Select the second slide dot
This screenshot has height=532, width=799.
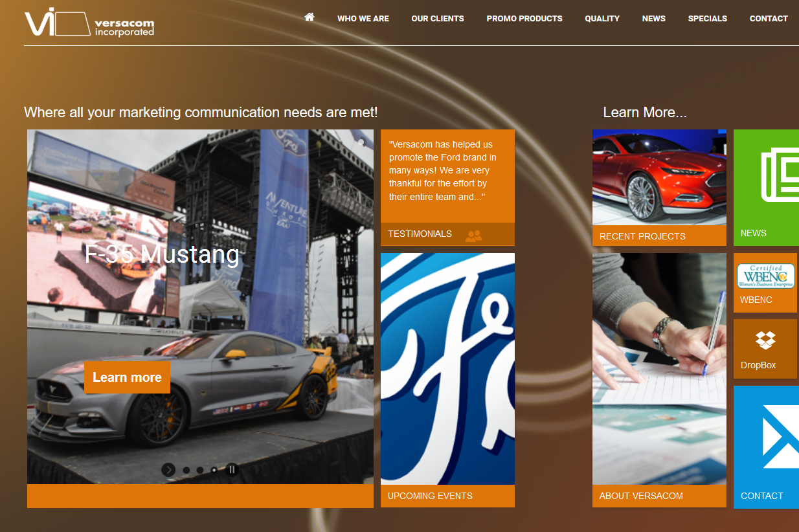click(x=200, y=471)
